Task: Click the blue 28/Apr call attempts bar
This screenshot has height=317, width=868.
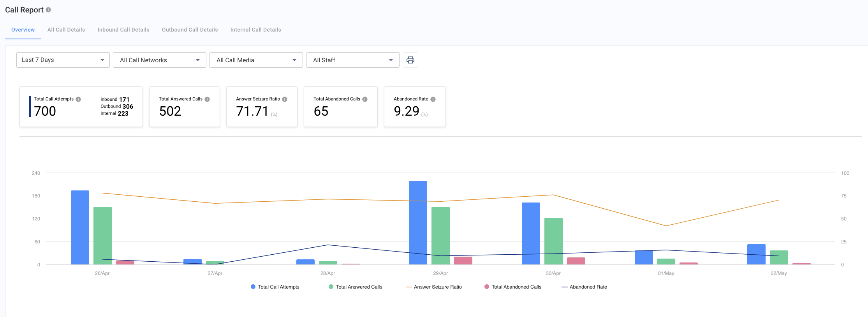Action: pos(305,262)
